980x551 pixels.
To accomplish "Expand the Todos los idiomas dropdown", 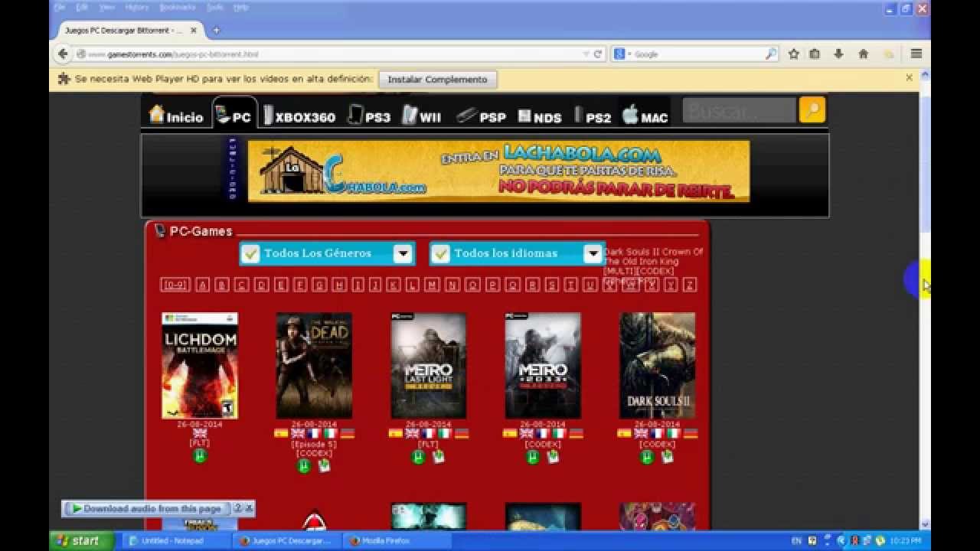I will tap(593, 253).
